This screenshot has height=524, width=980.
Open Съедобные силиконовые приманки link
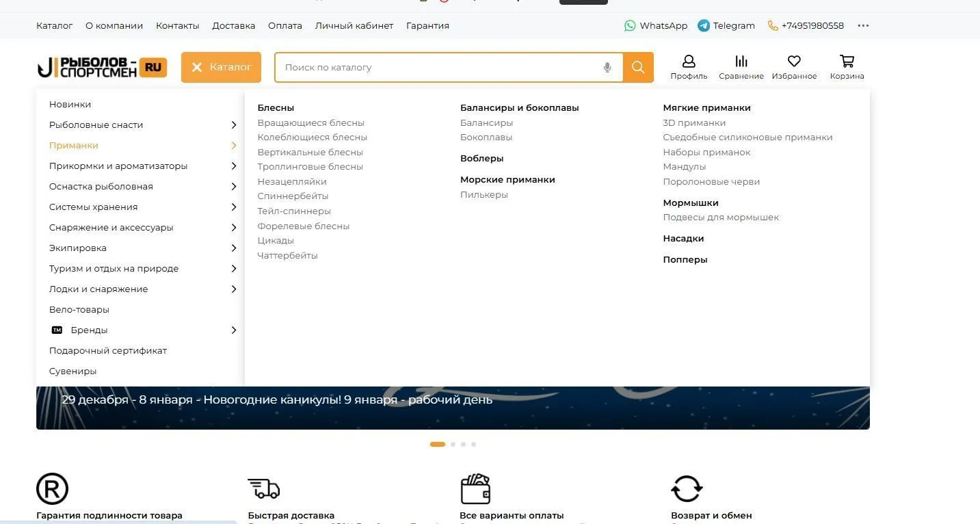[x=747, y=137]
